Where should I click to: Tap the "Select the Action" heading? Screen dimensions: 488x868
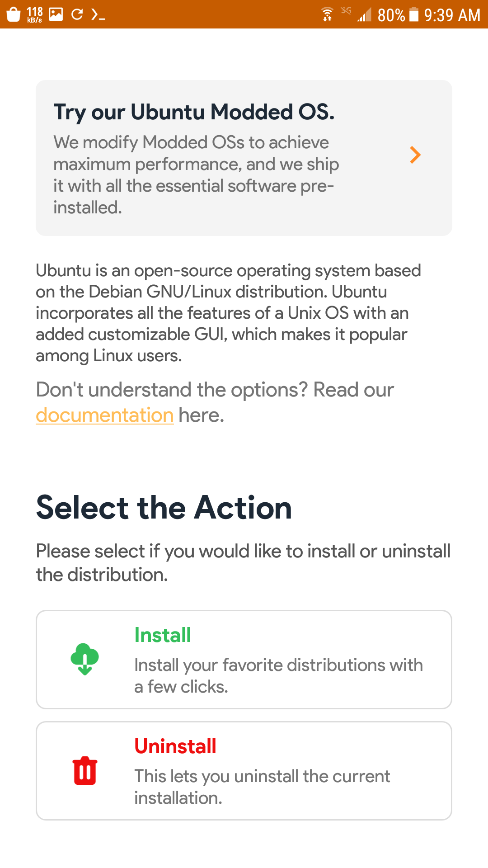point(164,507)
